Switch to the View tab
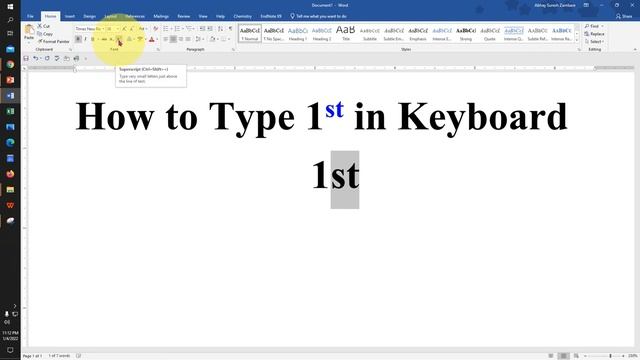640x360 pixels. pyautogui.click(x=203, y=16)
